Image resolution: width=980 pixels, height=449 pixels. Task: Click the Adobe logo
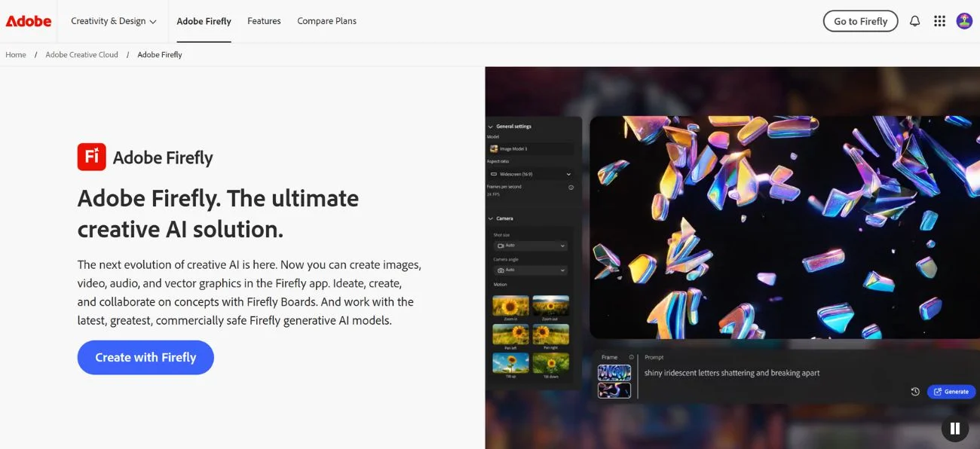29,21
